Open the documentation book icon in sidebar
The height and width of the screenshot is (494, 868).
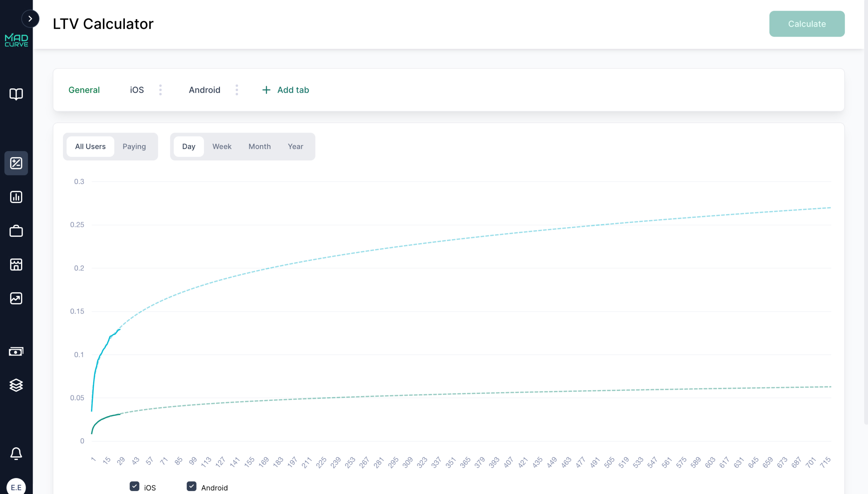pyautogui.click(x=16, y=94)
